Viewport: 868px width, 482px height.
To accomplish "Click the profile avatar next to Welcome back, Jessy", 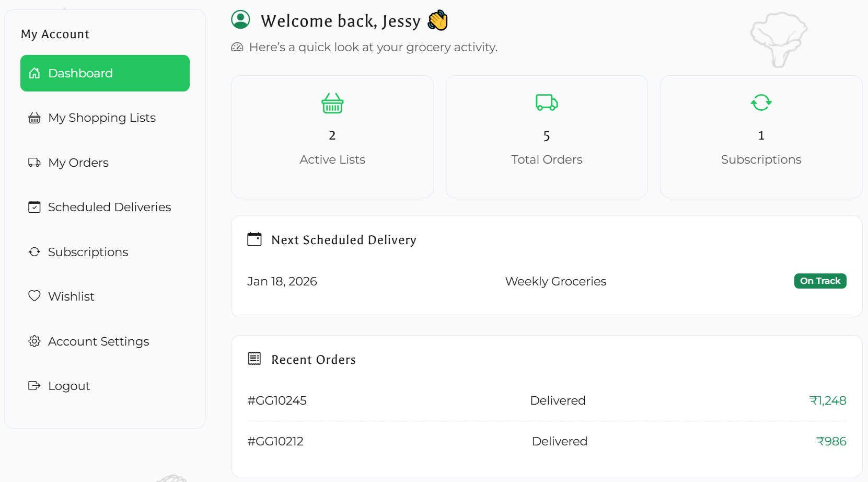I will pos(241,20).
